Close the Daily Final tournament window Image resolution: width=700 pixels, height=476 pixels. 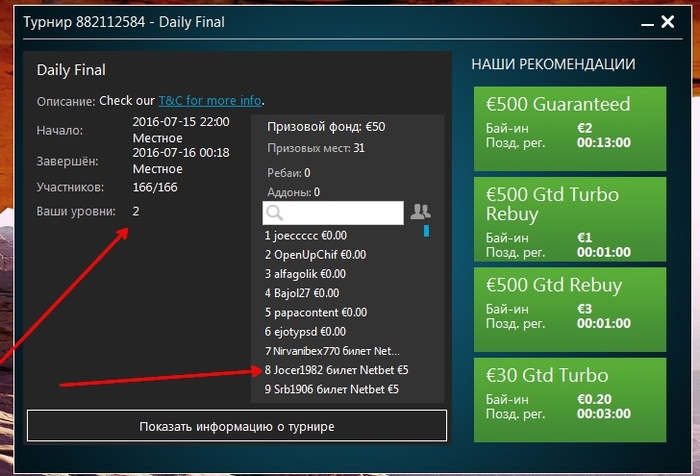[x=668, y=21]
